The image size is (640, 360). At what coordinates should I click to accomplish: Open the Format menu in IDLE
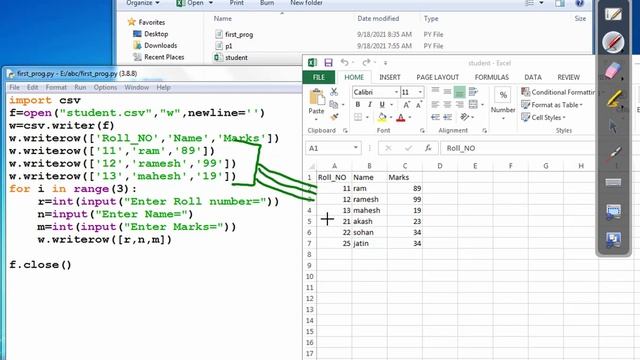point(56,87)
